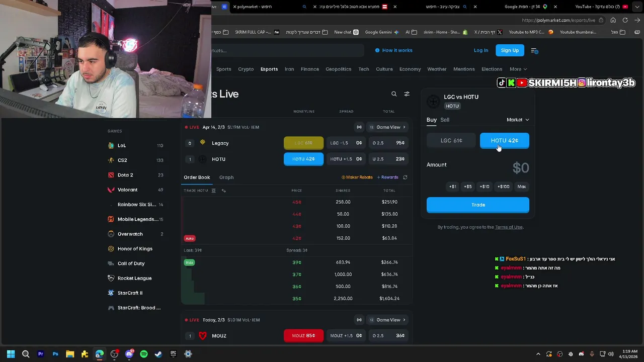Swap the trade outcome arrows icon
Viewport: 644px width, 362px height.
click(224, 191)
